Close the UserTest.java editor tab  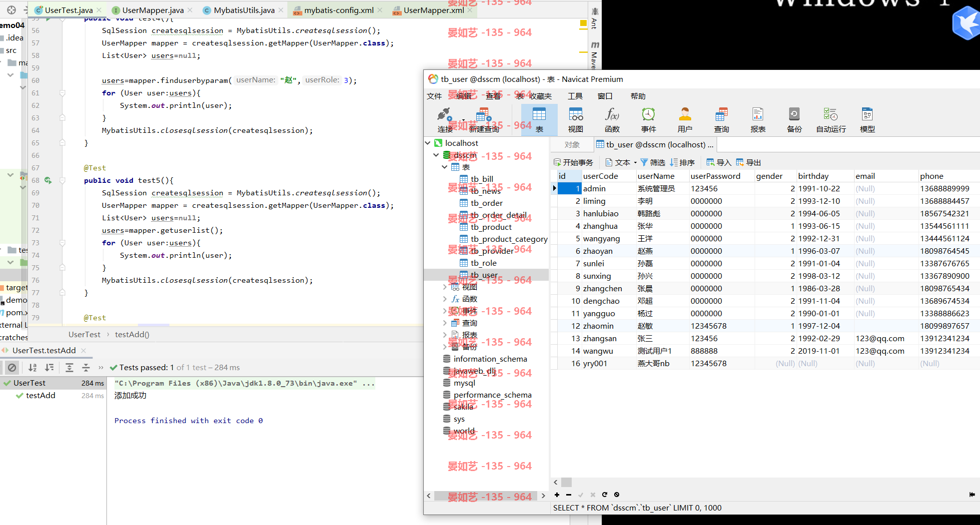click(x=99, y=10)
